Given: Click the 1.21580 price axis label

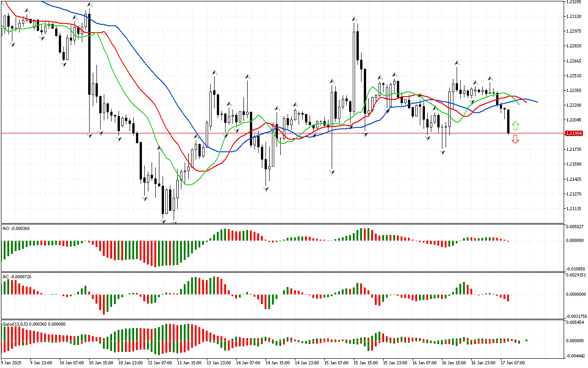Looking at the screenshot, I should (x=573, y=164).
